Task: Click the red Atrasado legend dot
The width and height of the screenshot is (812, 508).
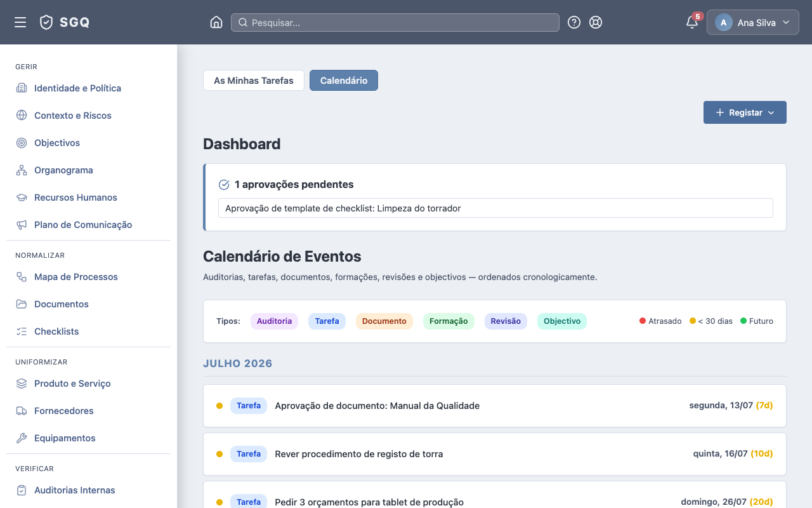Action: pyautogui.click(x=643, y=321)
